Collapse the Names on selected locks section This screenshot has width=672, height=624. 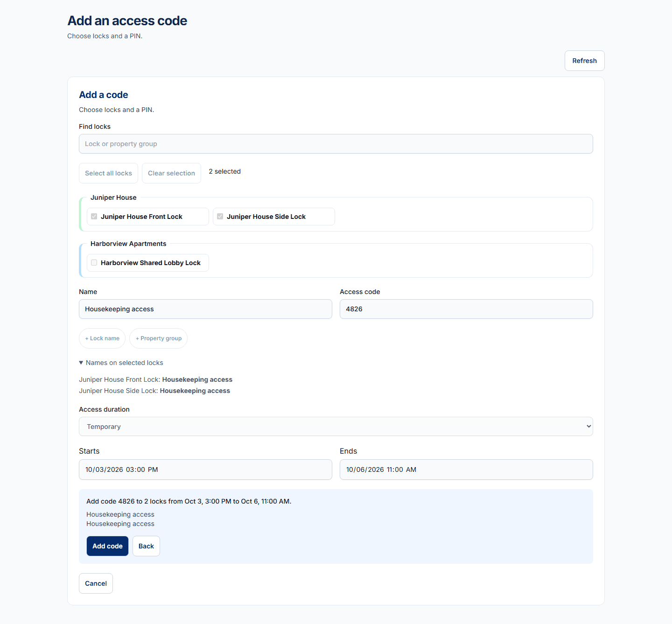coord(121,363)
